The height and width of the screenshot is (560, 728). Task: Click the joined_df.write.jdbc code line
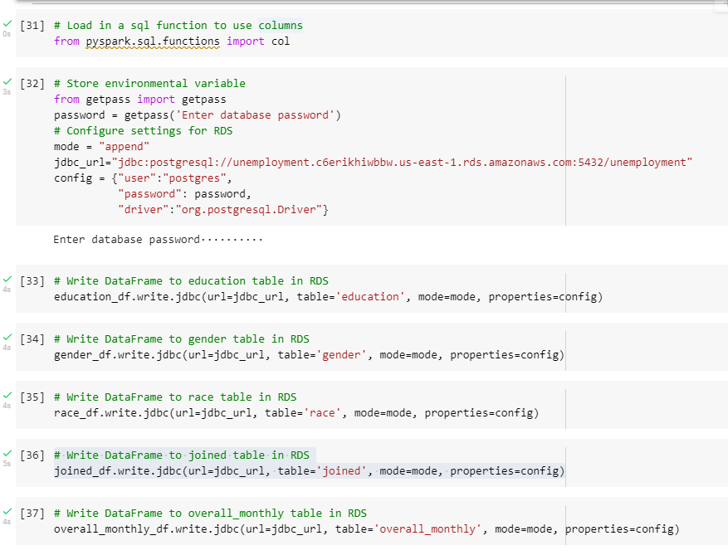[x=310, y=471]
